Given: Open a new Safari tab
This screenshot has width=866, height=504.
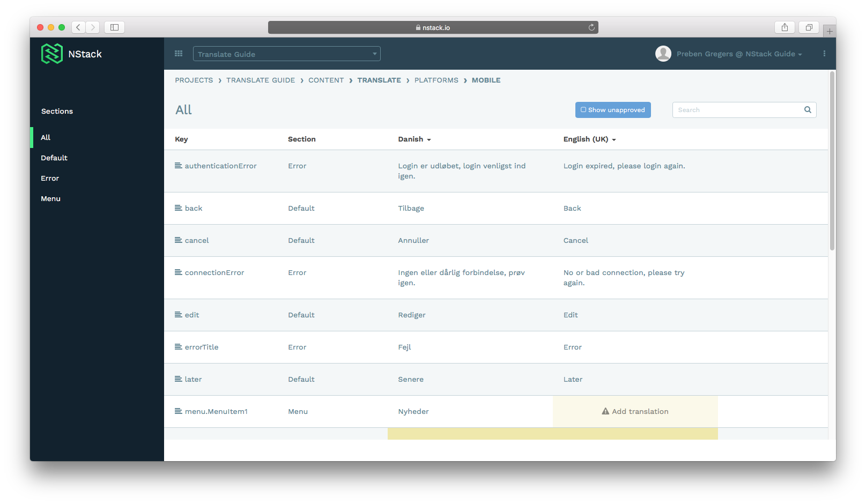Looking at the screenshot, I should 830,31.
